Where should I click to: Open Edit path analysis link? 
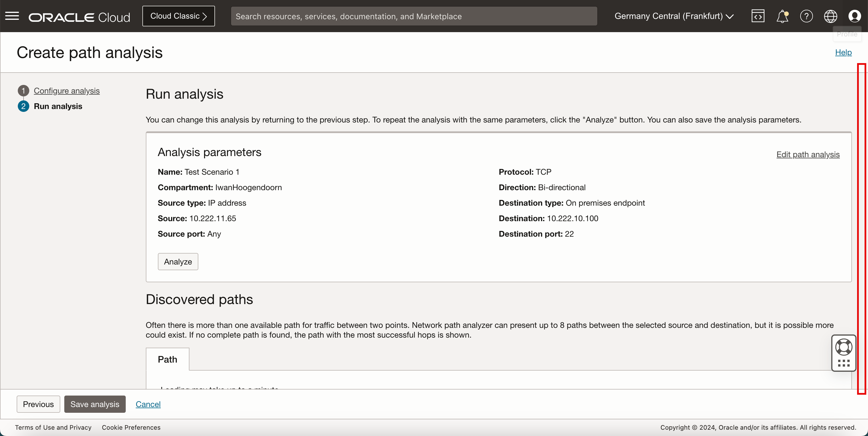click(x=808, y=154)
